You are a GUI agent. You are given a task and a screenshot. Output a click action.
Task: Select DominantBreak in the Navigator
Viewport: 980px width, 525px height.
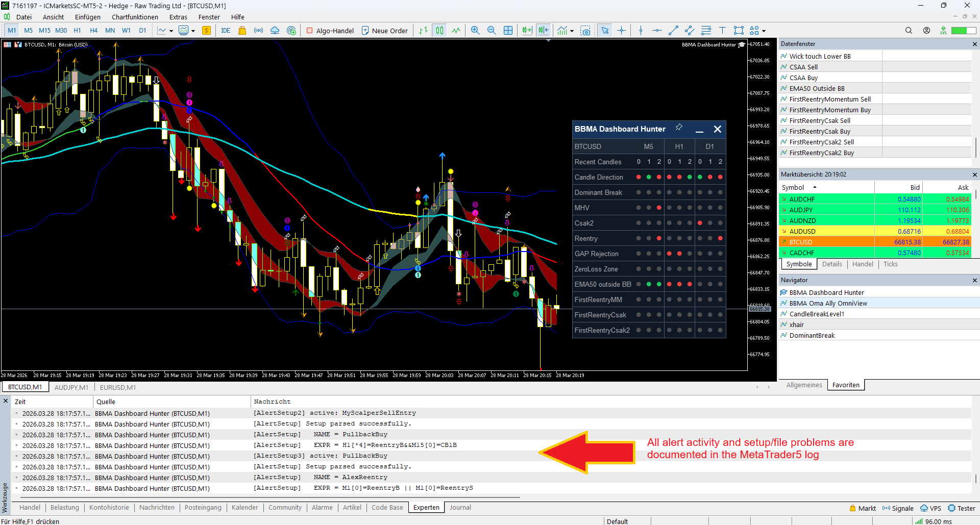tap(812, 336)
